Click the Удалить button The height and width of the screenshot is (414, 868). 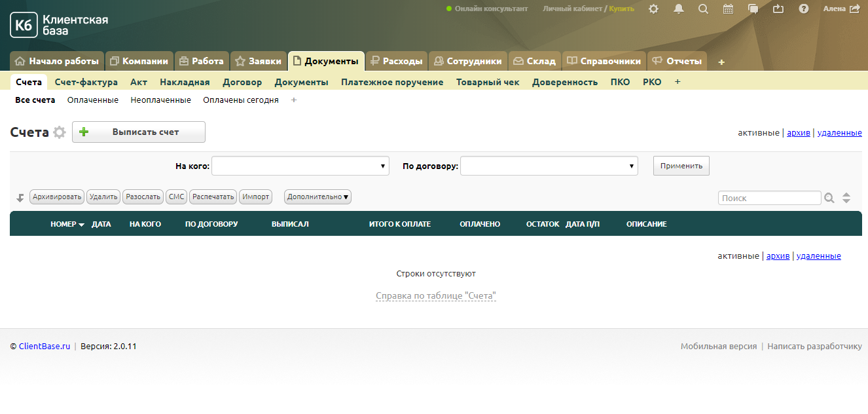[x=103, y=197]
